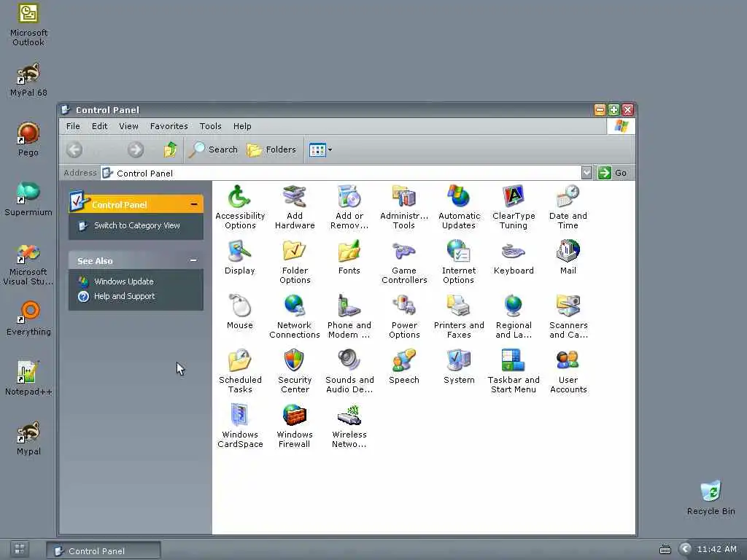Open the Windows Update link

(x=124, y=281)
